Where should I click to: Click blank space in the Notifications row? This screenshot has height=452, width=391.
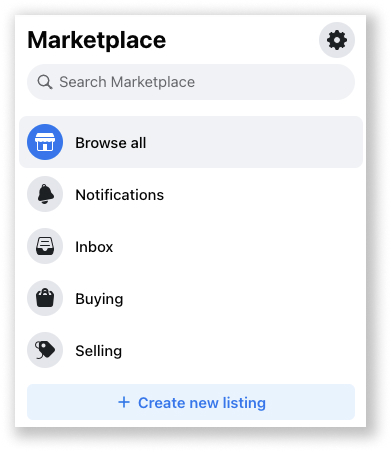point(260,194)
